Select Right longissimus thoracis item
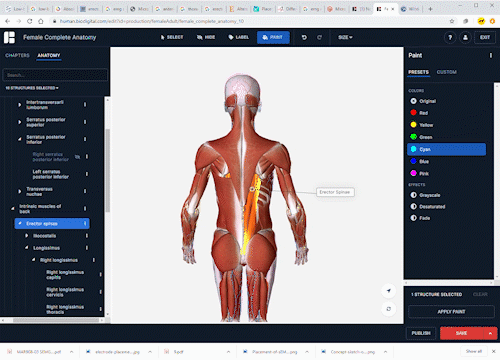500x360 pixels. (65, 309)
